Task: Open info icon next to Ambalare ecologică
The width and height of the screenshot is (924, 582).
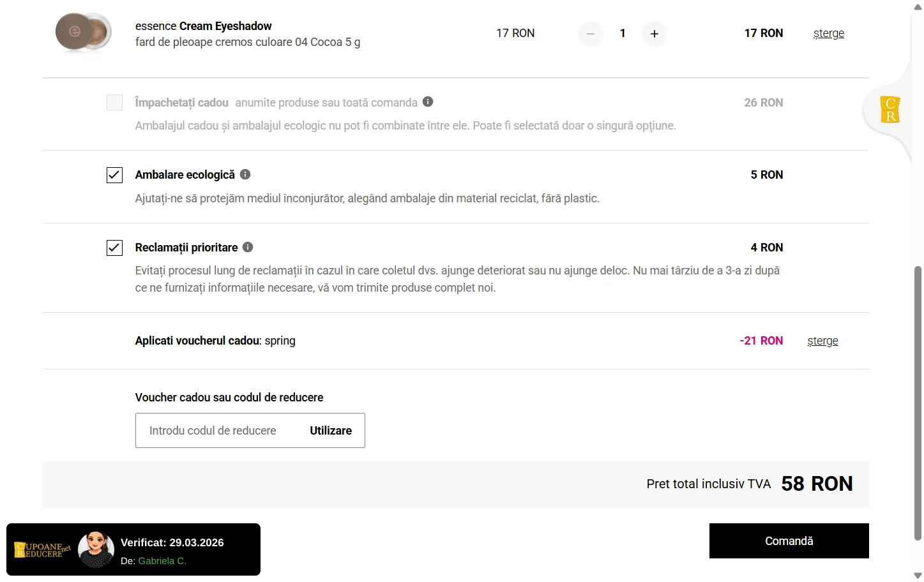Action: 245,174
